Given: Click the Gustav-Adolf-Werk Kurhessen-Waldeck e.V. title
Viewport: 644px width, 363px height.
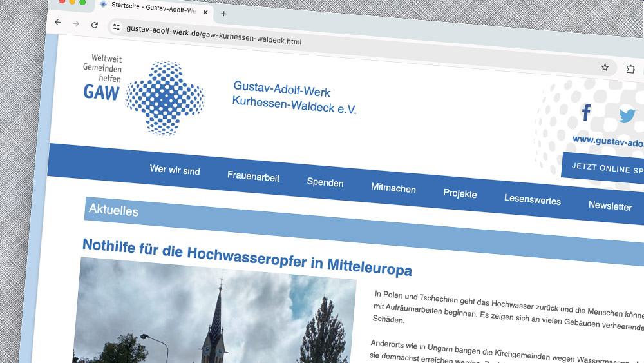Looking at the screenshot, I should pos(294,97).
